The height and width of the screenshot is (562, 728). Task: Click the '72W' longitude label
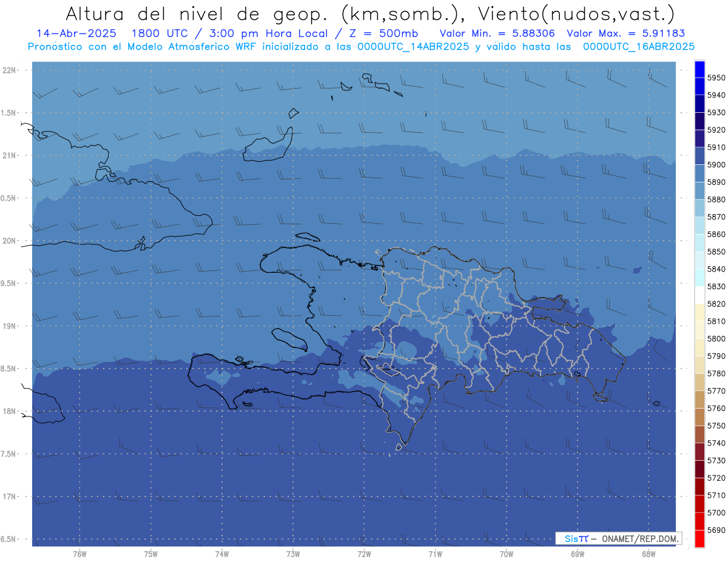coord(365,554)
